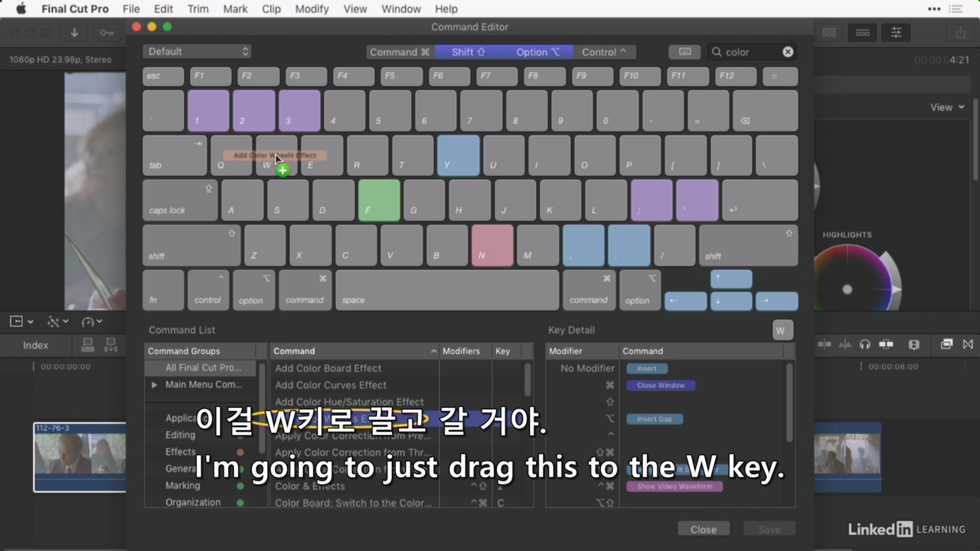Image resolution: width=980 pixels, height=551 pixels.
Task: Select Add Color Board Effect command
Action: tap(328, 368)
